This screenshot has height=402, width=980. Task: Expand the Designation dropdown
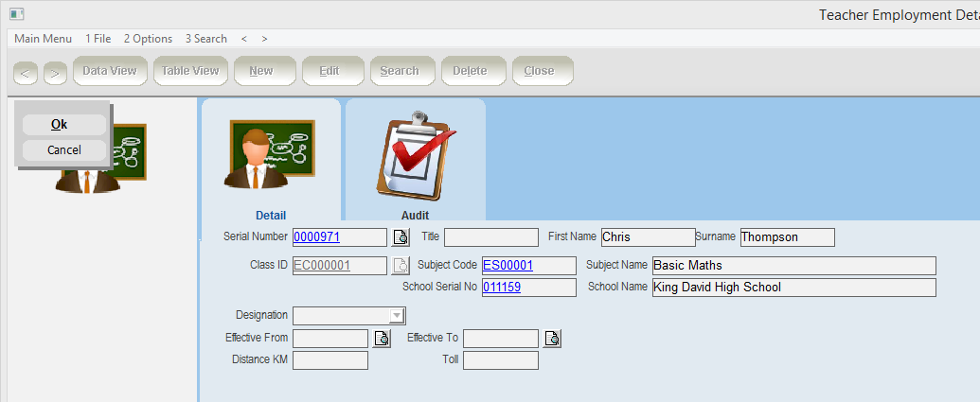click(x=397, y=316)
